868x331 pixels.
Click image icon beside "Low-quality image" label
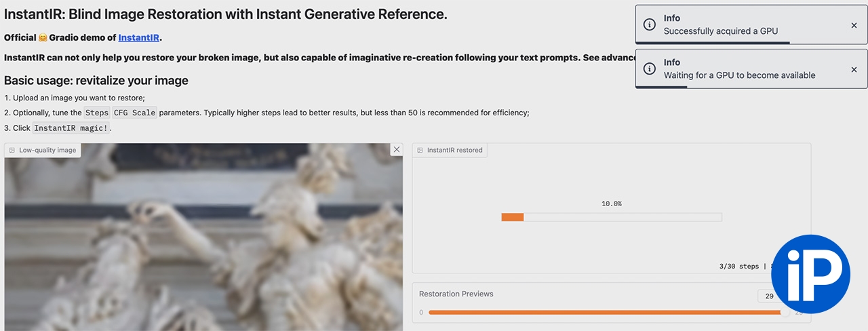coord(12,150)
